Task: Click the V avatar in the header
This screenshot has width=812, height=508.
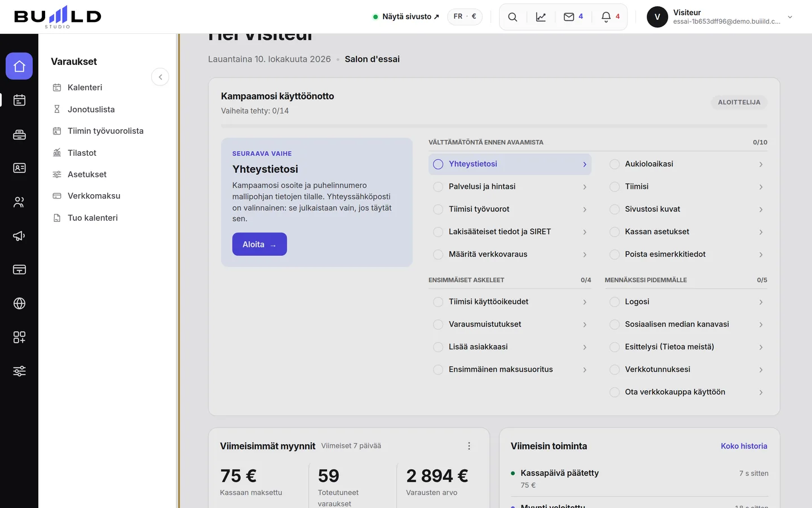Action: tap(657, 17)
